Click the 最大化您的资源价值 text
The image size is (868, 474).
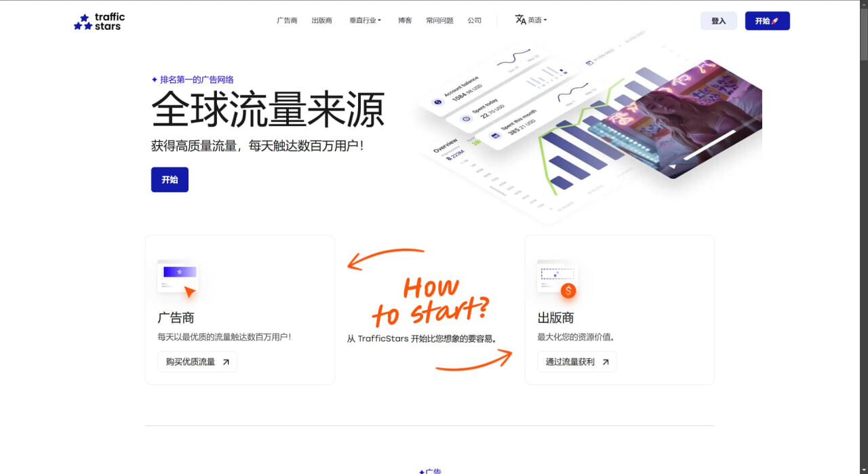576,337
